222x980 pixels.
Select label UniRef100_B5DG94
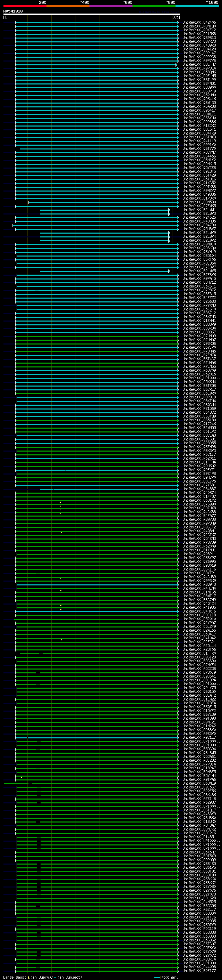(199, 749)
